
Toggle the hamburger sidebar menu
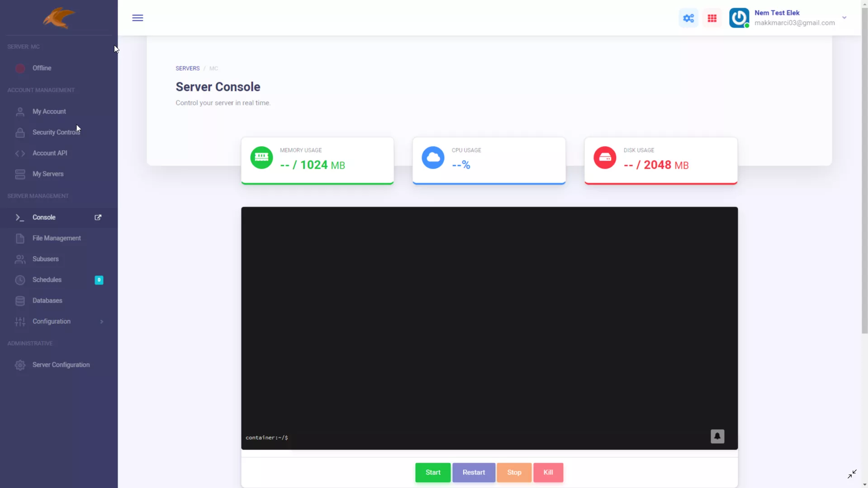138,18
